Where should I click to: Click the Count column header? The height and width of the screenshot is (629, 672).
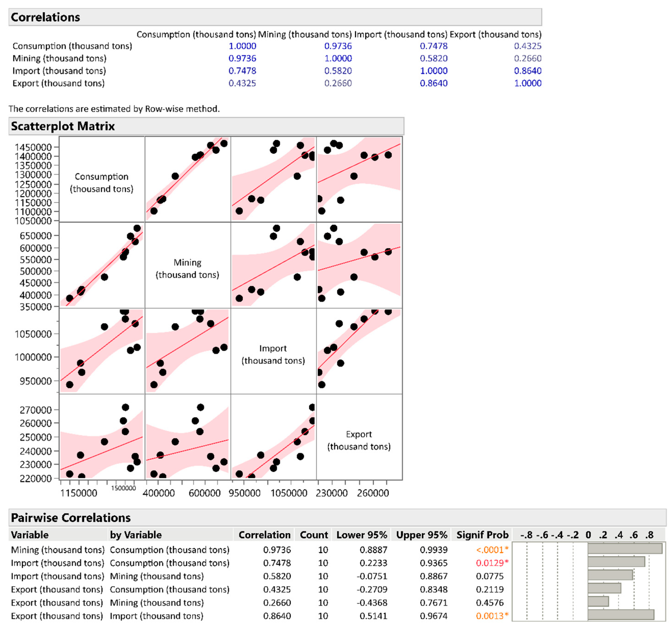(314, 535)
